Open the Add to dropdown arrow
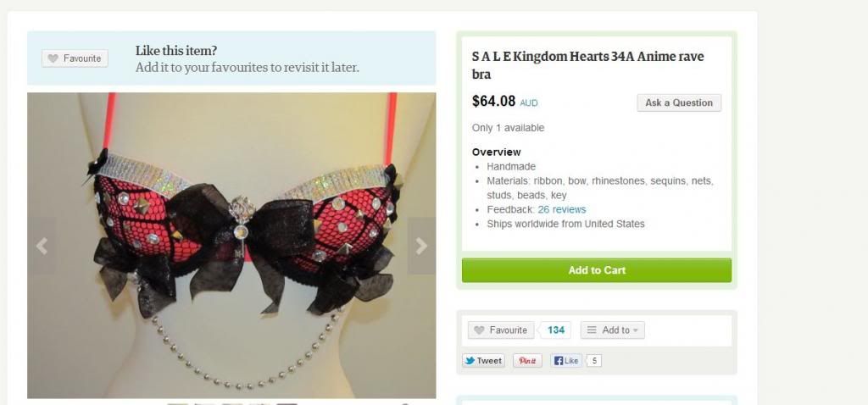Image resolution: width=868 pixels, height=405 pixels. (x=636, y=330)
